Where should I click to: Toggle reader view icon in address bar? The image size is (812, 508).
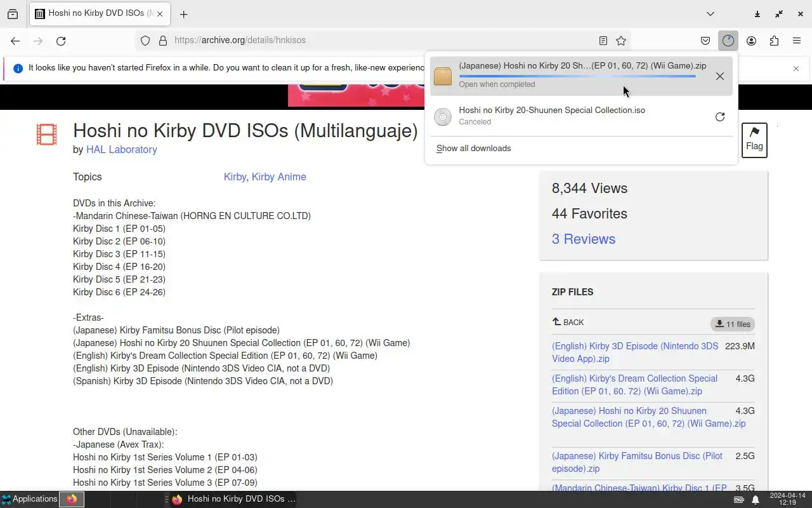(x=603, y=41)
